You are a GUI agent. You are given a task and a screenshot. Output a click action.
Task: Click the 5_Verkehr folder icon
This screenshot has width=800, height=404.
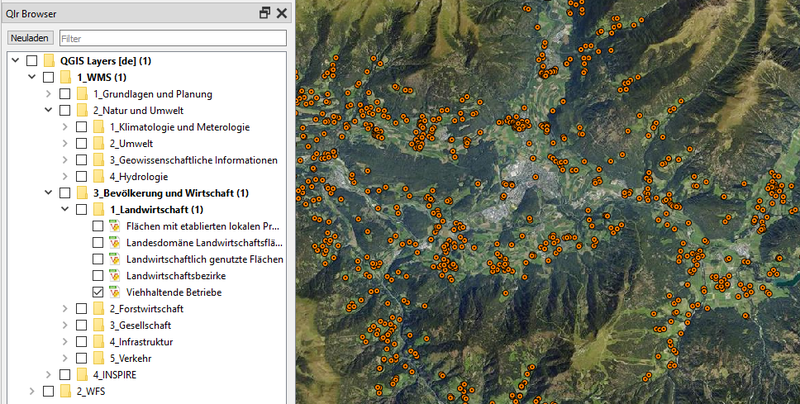(x=98, y=358)
